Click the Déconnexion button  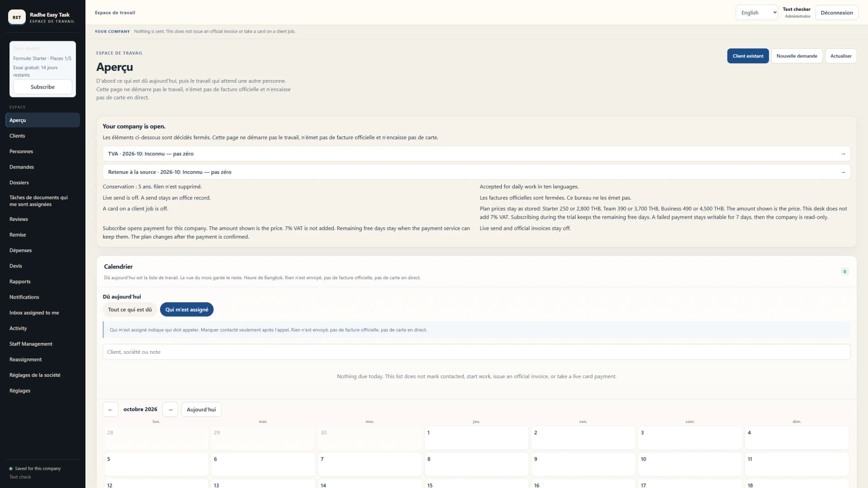coord(837,13)
